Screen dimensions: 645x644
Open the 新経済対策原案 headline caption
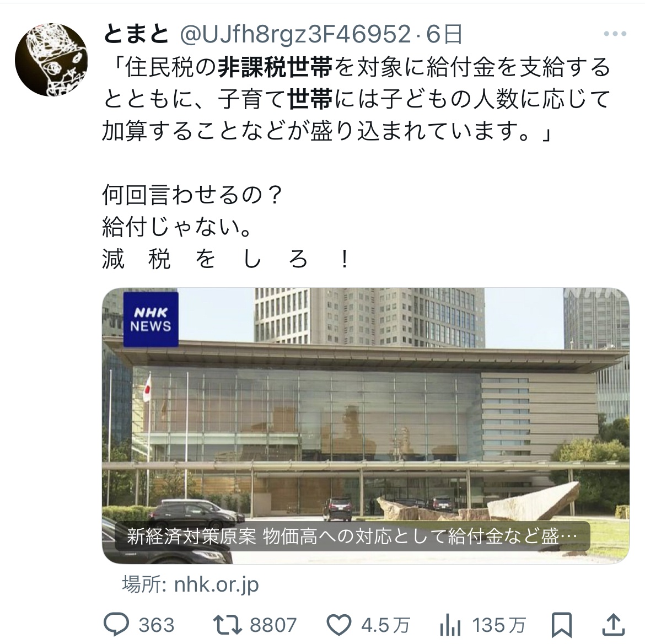[352, 536]
